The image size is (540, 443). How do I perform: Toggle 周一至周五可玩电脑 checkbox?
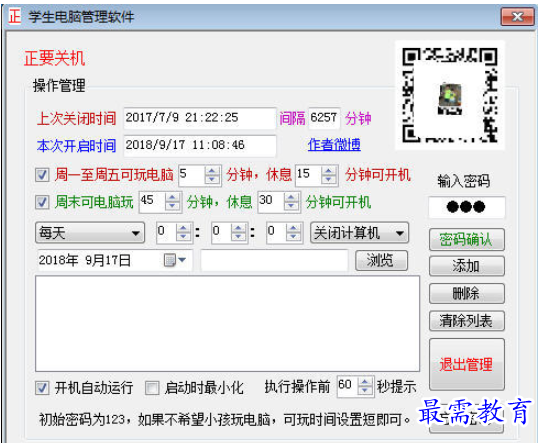coord(42,175)
